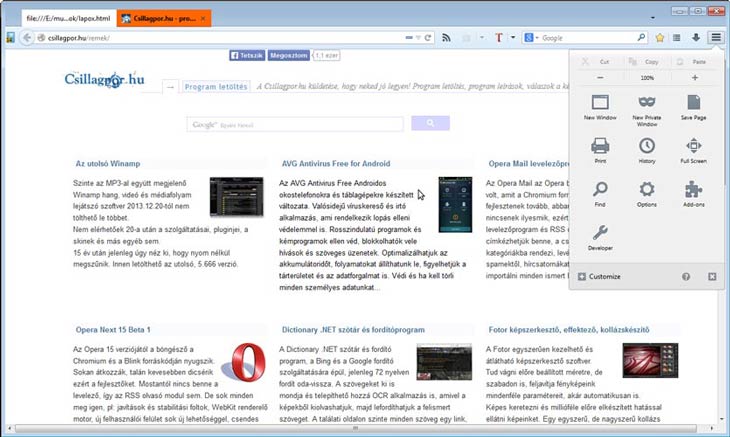Open Dictionary .NET szótár article link
The image size is (730, 437).
353,330
